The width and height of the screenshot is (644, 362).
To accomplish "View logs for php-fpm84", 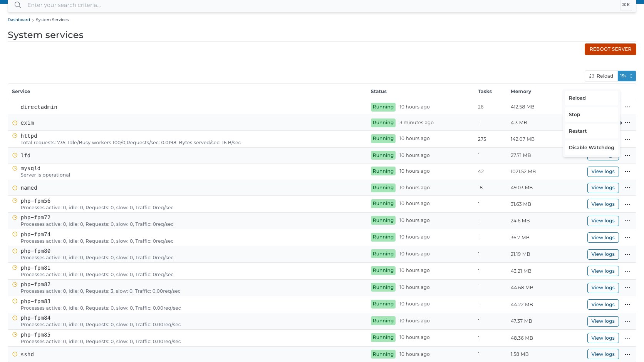I will click(603, 321).
